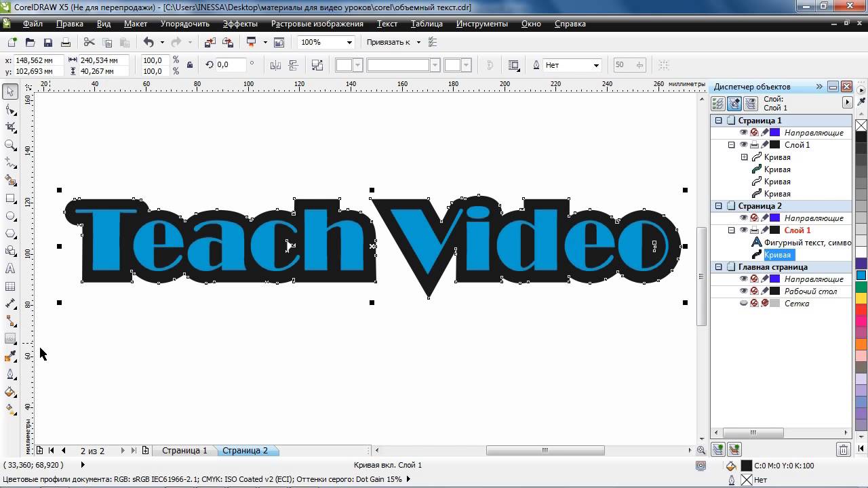Select the Outline pen tool
Screen dimensions: 868x488
[x=10, y=374]
